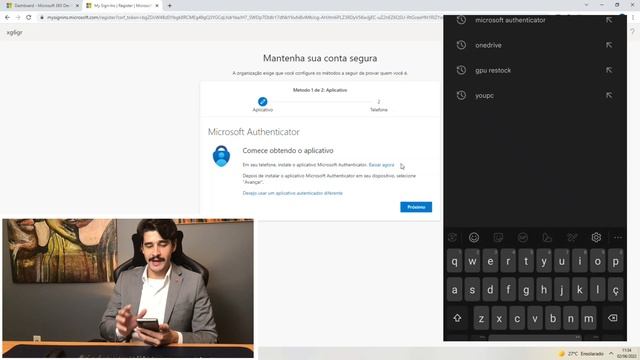Screen dimensions: 640x360
Task: Click history icon beside microsoft authenticator
Action: (x=461, y=20)
